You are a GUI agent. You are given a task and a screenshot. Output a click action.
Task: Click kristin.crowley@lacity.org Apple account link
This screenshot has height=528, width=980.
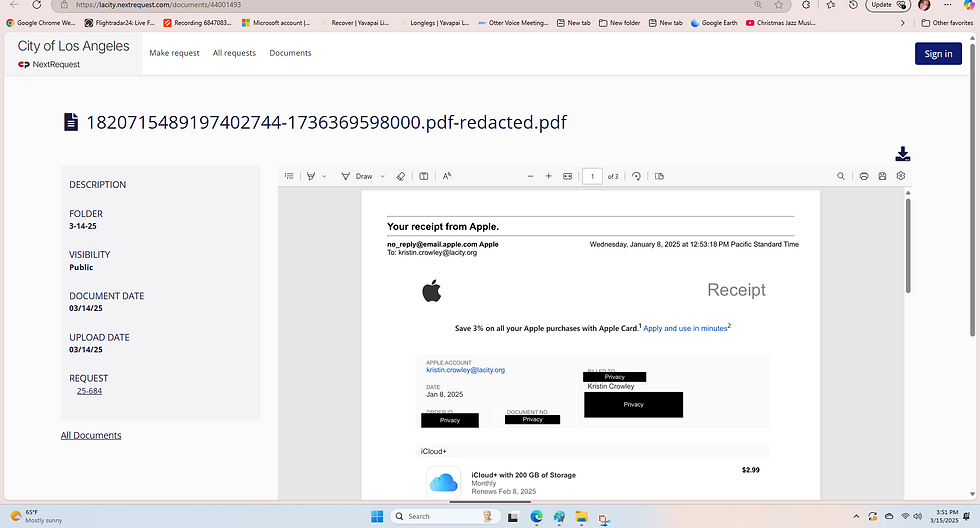tap(466, 370)
